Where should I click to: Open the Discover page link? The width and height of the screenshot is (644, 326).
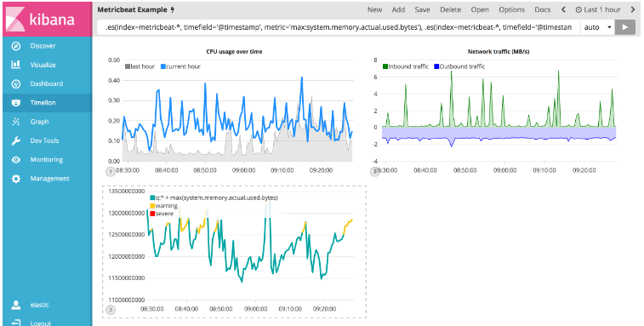pyautogui.click(x=43, y=46)
